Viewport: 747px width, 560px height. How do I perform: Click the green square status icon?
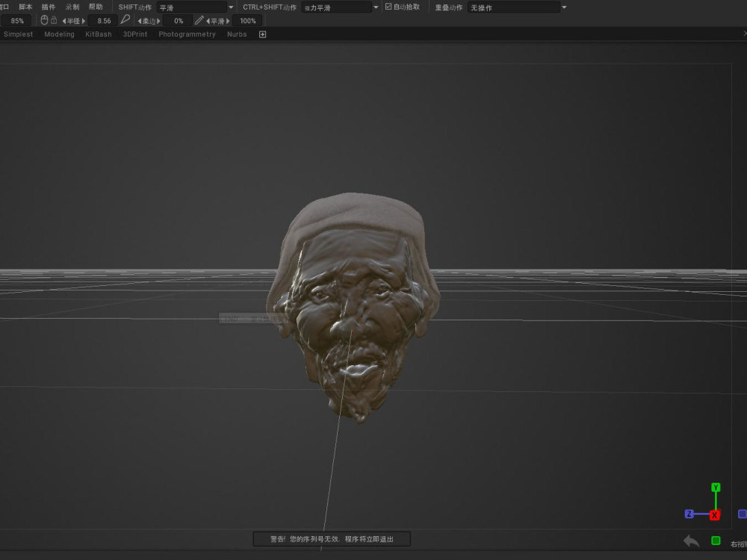coord(716,540)
